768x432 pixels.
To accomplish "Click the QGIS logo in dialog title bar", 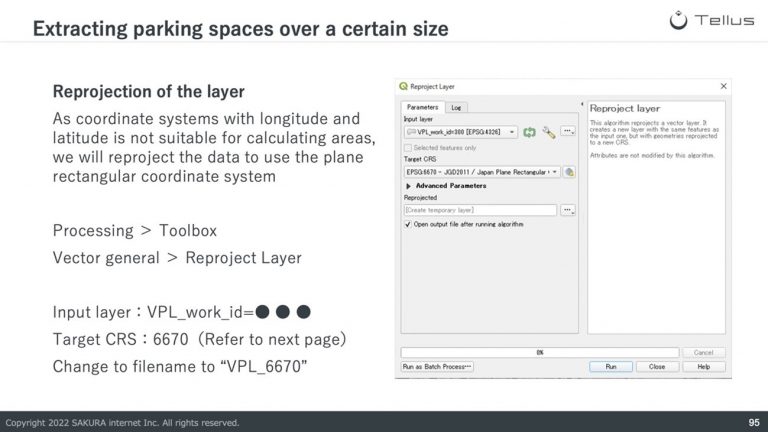I will (404, 86).
